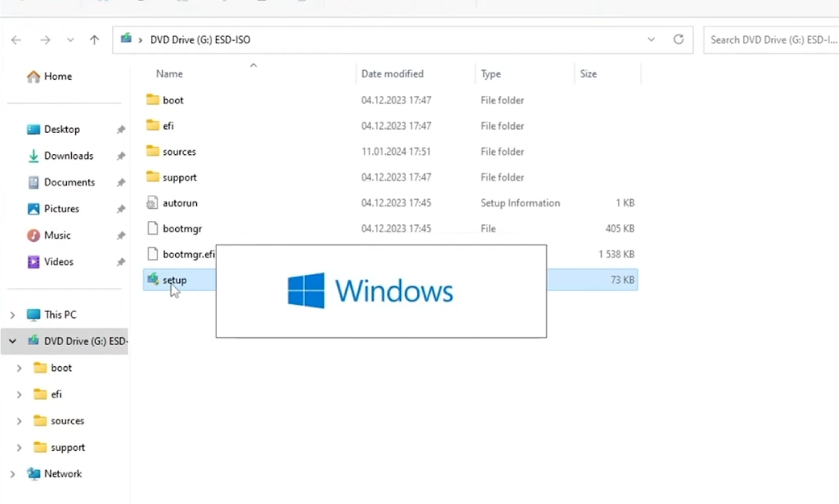Open Network at the bottom of the sidebar
The height and width of the screenshot is (504, 839).
64,473
